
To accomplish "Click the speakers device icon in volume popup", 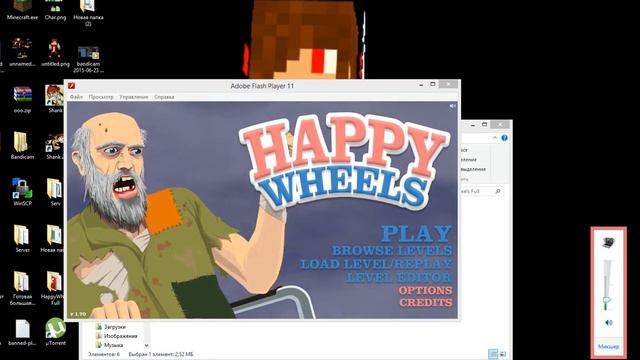I will [608, 243].
